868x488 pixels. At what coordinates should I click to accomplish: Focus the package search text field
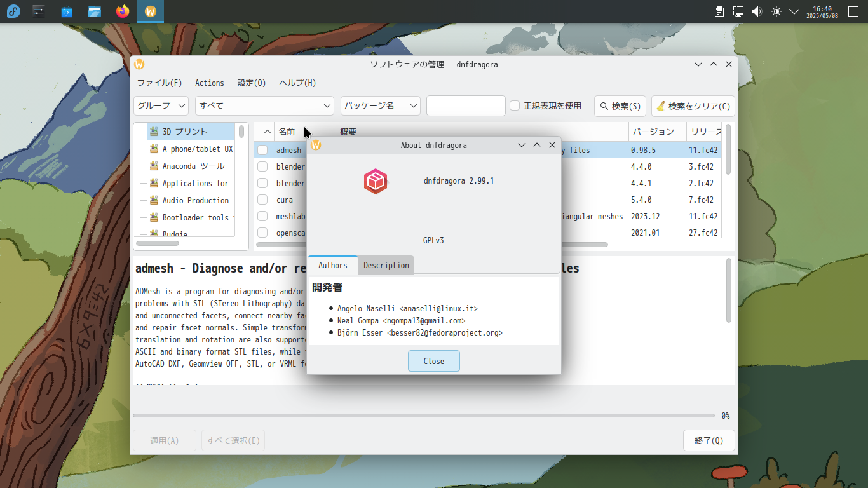pyautogui.click(x=466, y=105)
